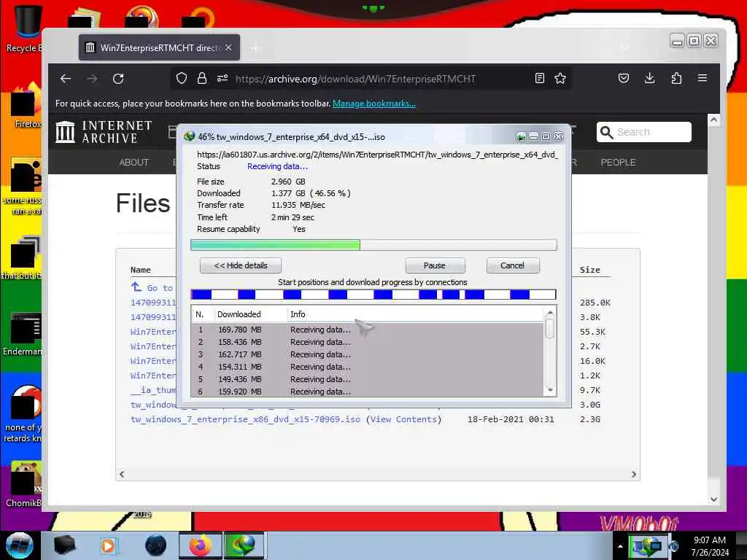
Task: Open the black box taskbar icon
Action: click(x=64, y=545)
